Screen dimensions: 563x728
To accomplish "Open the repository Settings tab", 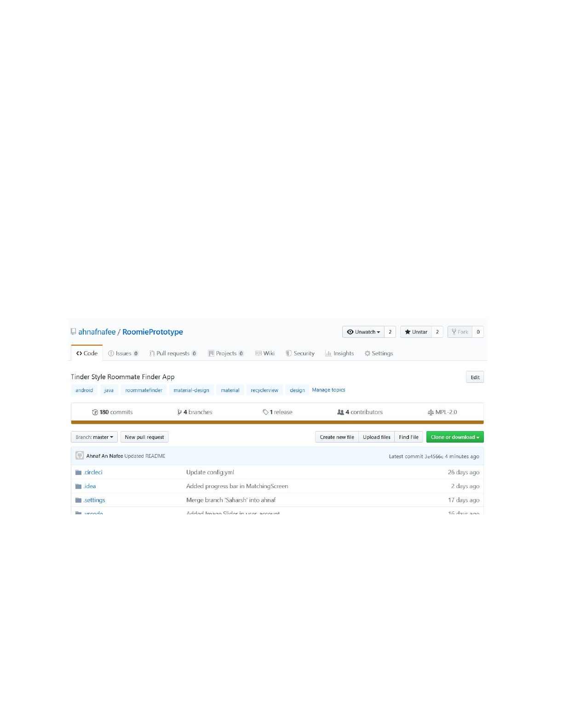I will (x=379, y=353).
